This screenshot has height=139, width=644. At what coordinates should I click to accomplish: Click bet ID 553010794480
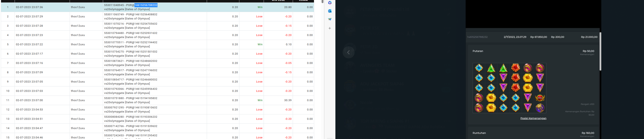[114, 33]
